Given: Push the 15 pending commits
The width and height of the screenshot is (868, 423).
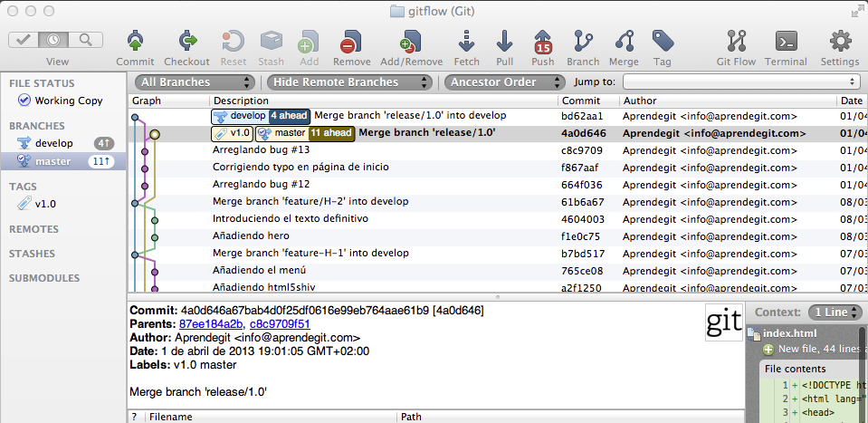Looking at the screenshot, I should [x=543, y=42].
